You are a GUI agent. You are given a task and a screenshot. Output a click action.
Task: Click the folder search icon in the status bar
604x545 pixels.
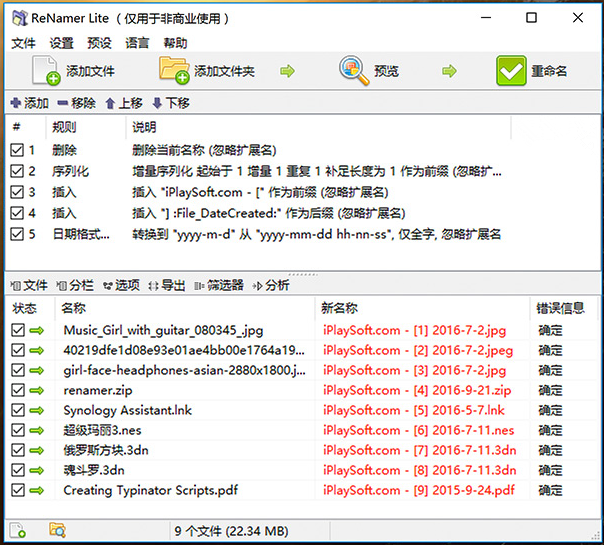pos(57,530)
